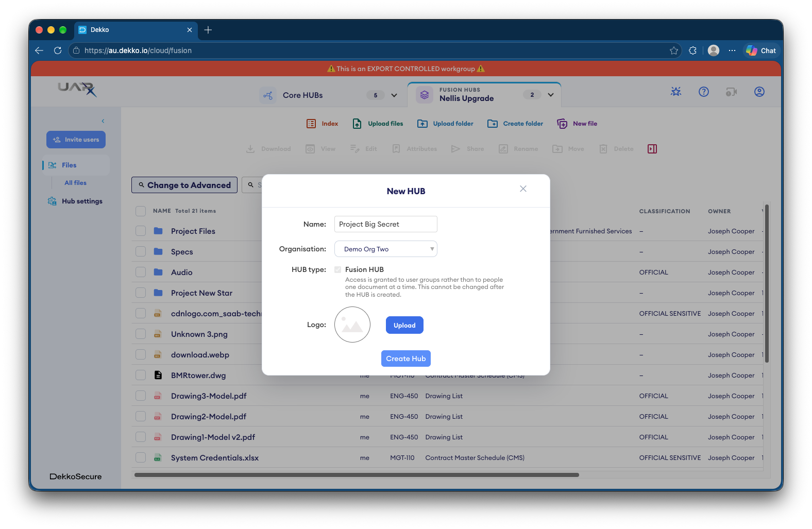
Task: Click the Create folder icon
Action: coord(493,124)
